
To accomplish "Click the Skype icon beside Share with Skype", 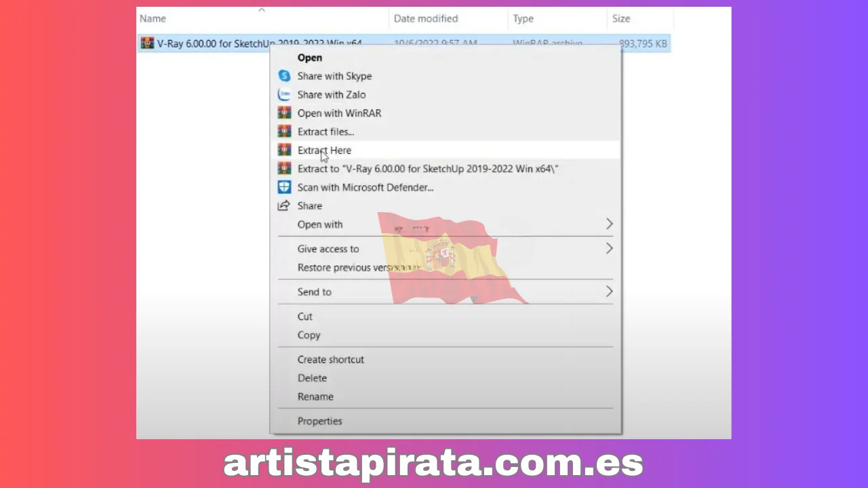I will [x=284, y=76].
